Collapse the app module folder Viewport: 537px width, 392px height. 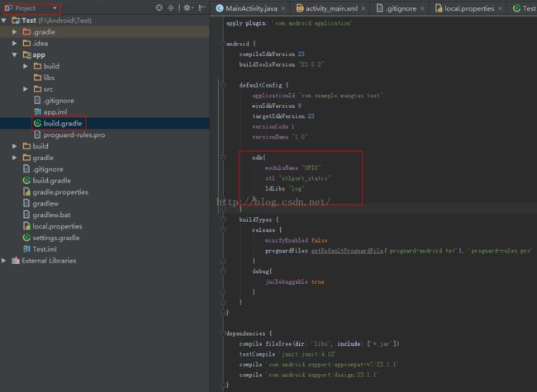pyautogui.click(x=14, y=54)
